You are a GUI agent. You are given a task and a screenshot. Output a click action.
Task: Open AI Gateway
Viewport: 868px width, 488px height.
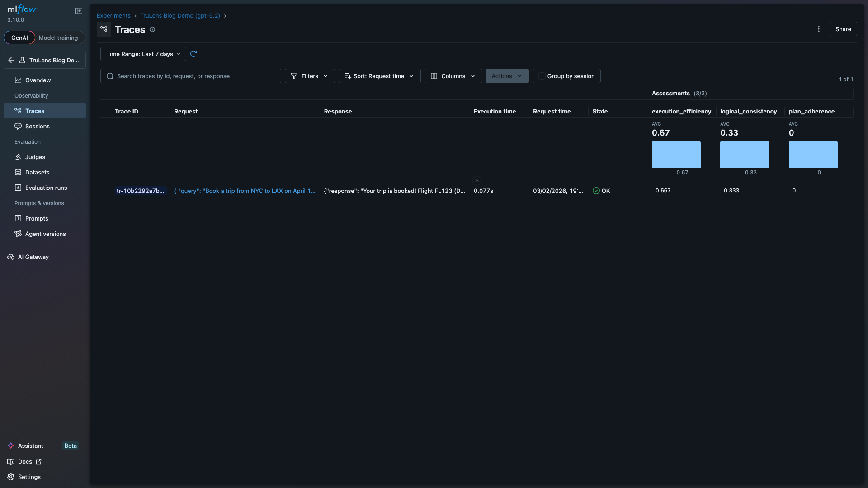pyautogui.click(x=33, y=257)
